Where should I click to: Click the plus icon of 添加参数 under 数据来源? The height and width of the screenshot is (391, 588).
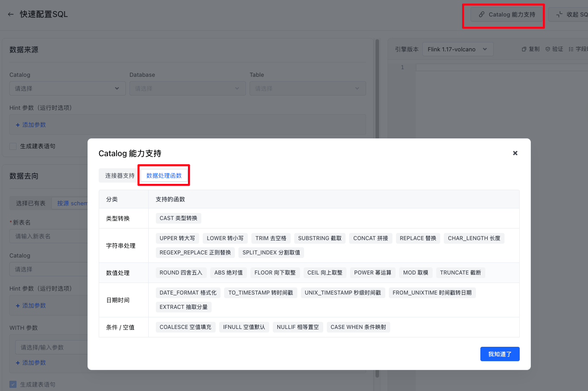18,125
